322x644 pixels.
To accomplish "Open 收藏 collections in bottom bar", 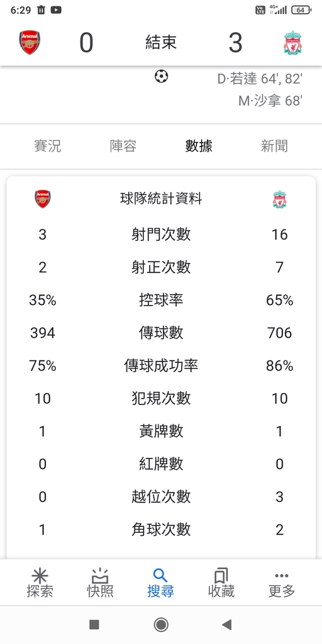I will tap(221, 583).
